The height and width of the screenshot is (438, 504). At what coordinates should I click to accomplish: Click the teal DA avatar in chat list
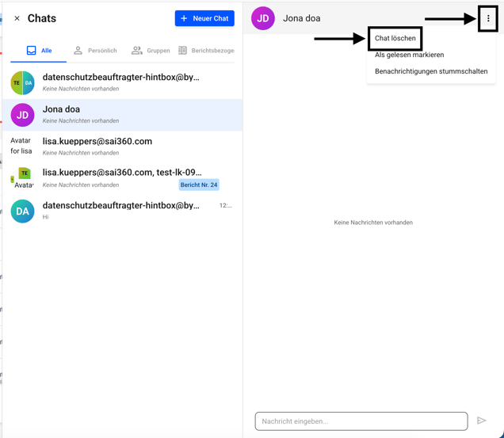click(22, 211)
